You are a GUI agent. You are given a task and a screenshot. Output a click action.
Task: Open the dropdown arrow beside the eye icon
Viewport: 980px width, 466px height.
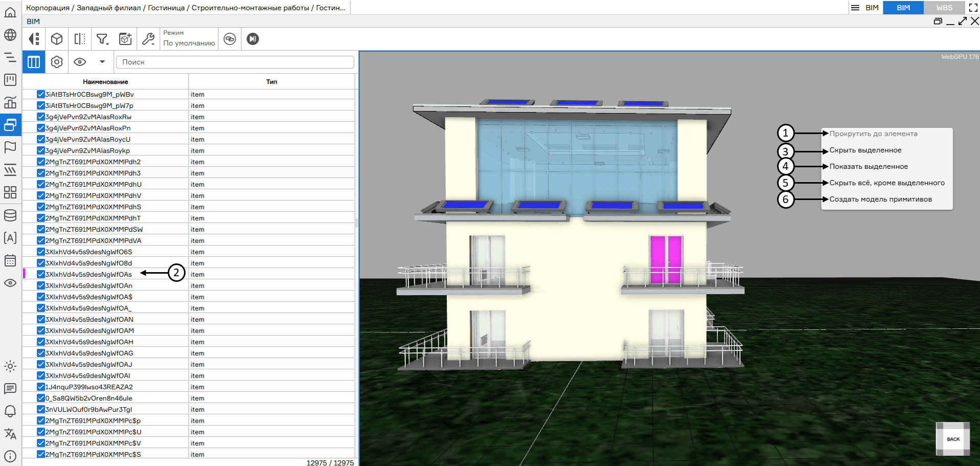tap(102, 62)
